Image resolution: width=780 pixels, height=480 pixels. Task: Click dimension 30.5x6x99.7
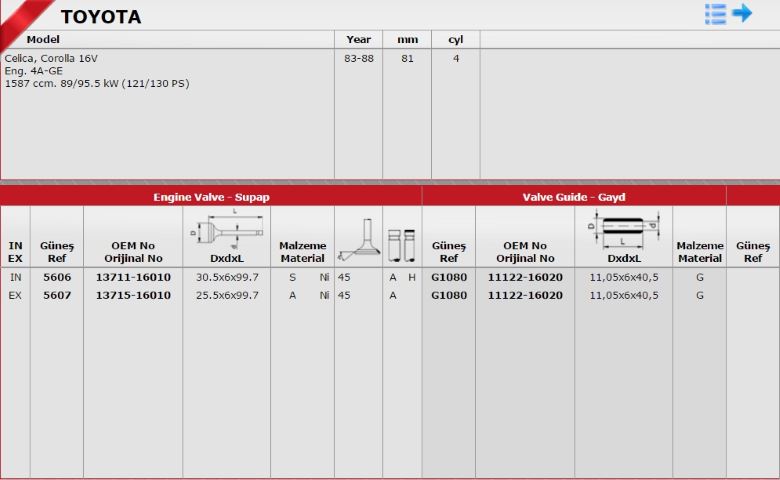tap(227, 277)
